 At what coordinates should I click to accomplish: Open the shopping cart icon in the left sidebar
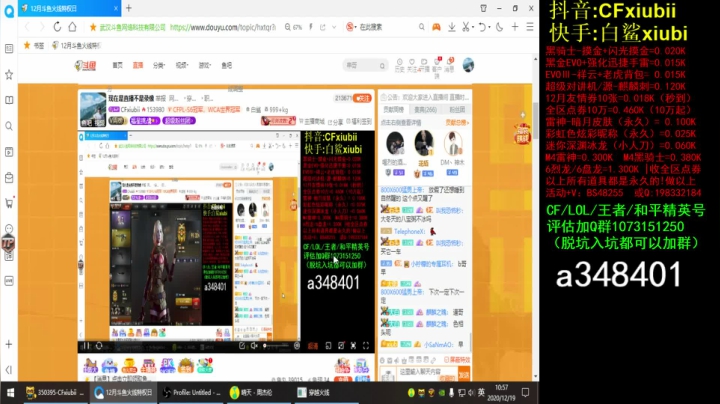coord(9,203)
